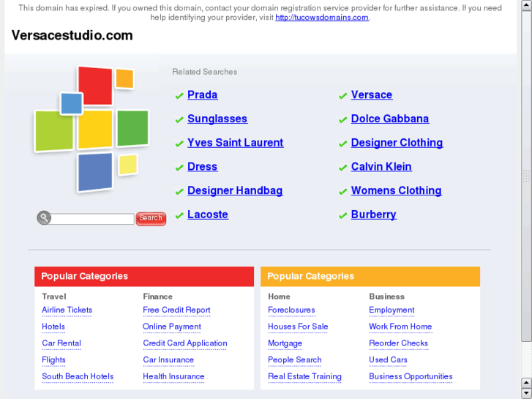The height and width of the screenshot is (399, 532).
Task: Open the Flights link
Action: pos(53,360)
